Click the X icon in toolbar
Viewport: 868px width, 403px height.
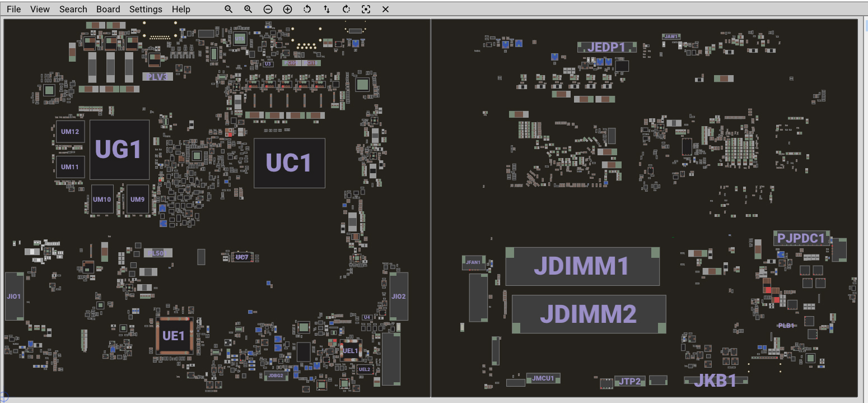(385, 10)
